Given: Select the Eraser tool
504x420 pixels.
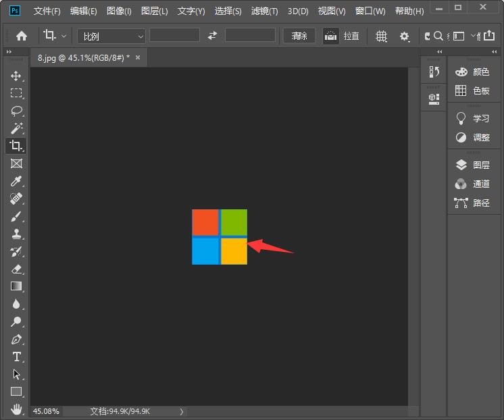Looking at the screenshot, I should 16,269.
